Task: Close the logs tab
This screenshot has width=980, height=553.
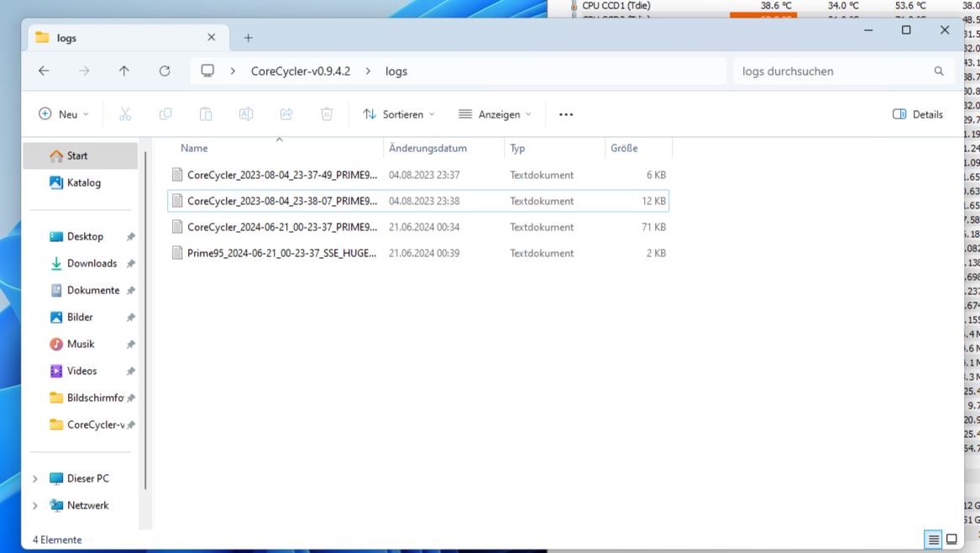Action: click(x=212, y=38)
